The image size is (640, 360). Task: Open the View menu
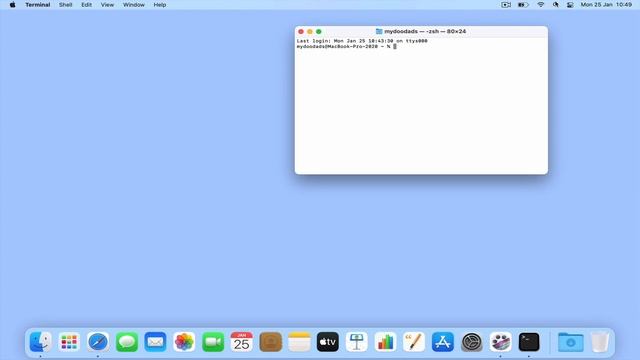[107, 5]
